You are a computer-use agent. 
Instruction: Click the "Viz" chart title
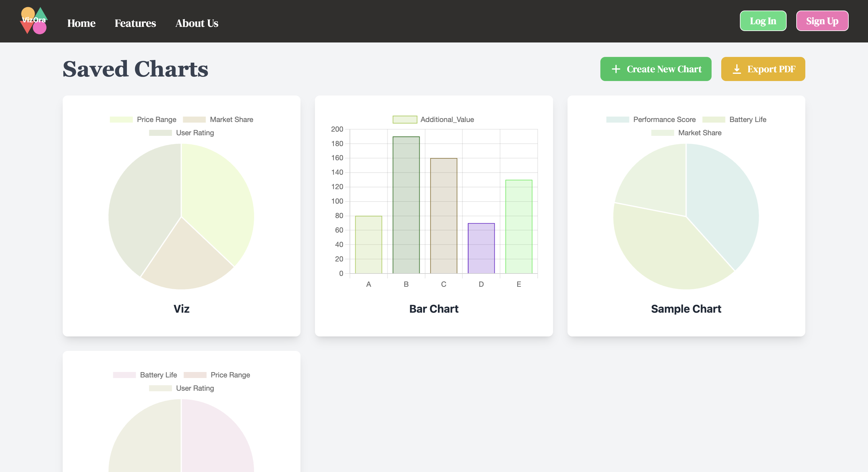tap(181, 309)
